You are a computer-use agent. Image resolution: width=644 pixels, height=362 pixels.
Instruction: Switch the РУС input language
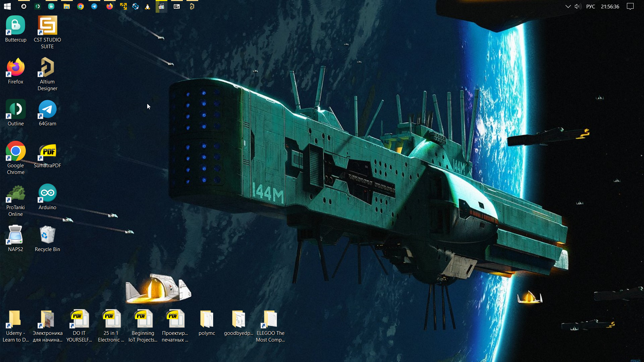click(x=590, y=6)
